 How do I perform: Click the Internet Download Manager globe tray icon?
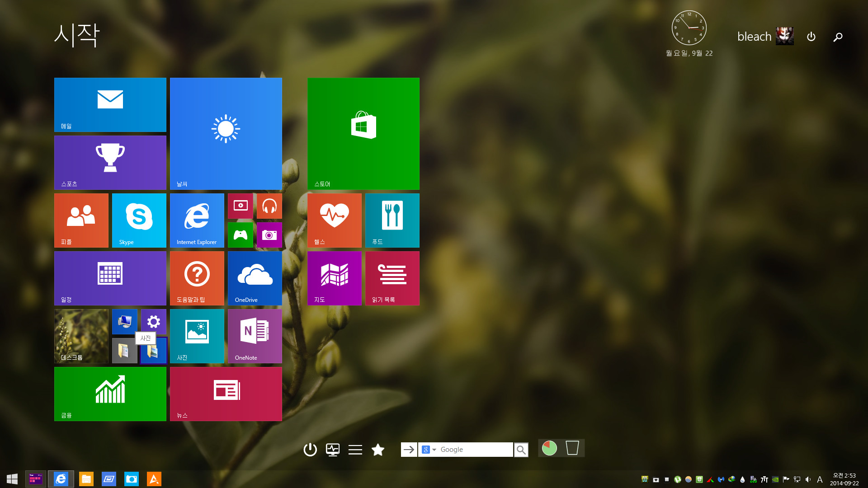click(x=732, y=479)
